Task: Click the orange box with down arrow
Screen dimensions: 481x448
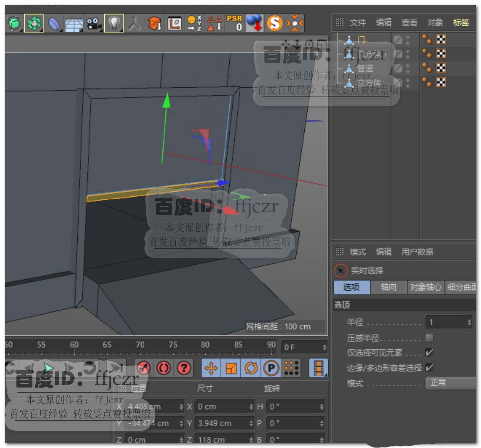Action: (x=154, y=23)
